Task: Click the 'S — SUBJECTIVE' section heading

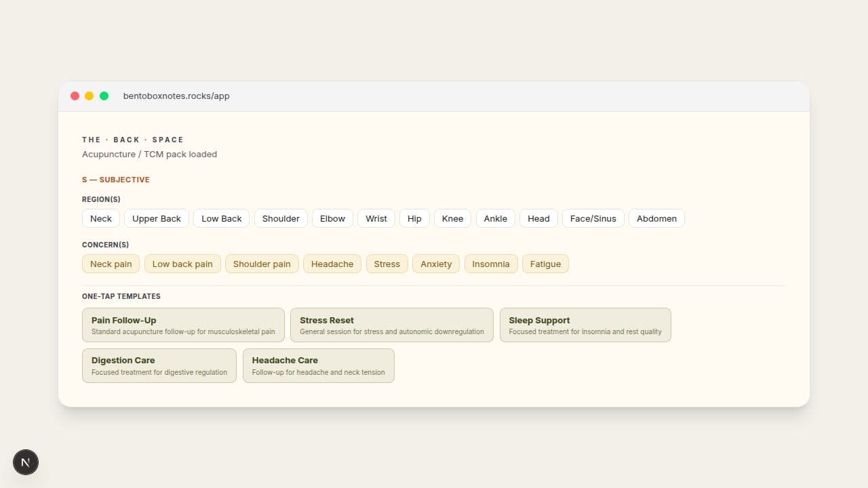Action: point(116,180)
